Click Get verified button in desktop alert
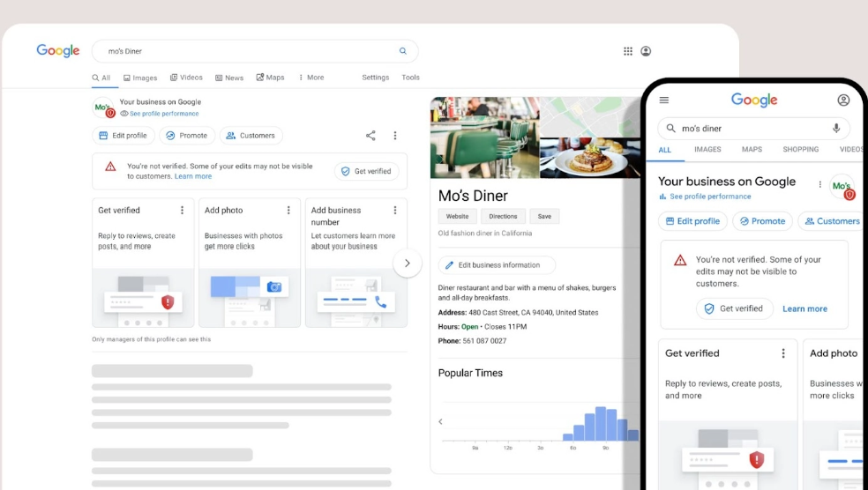Image resolution: width=868 pixels, height=490 pixels. [366, 172]
